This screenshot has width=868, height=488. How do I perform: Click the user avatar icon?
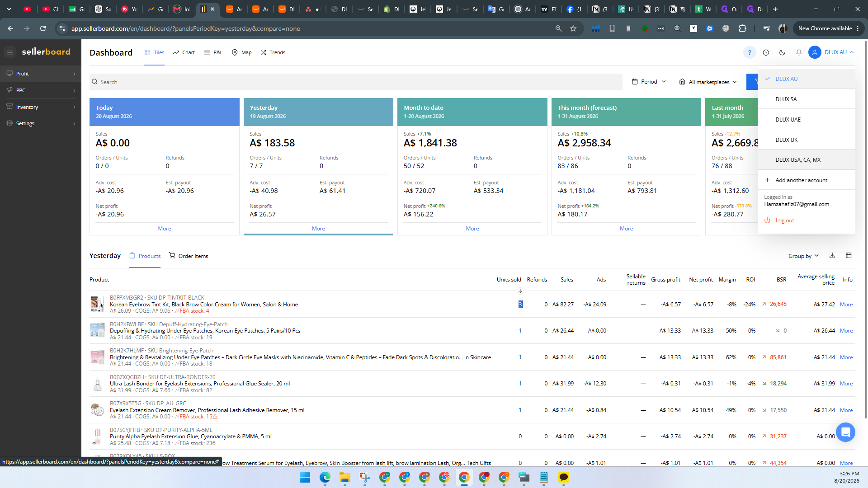pos(815,52)
